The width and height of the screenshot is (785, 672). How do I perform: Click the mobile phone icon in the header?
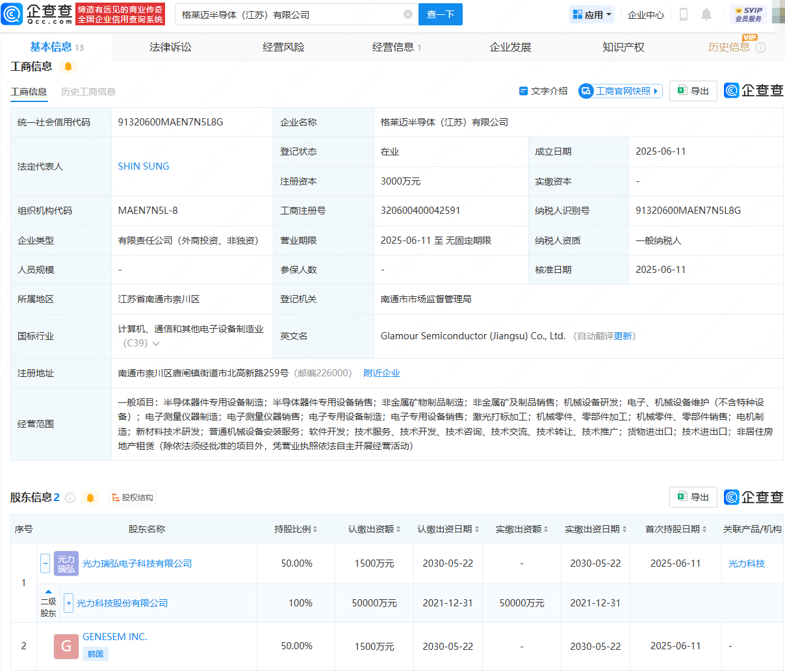click(683, 14)
